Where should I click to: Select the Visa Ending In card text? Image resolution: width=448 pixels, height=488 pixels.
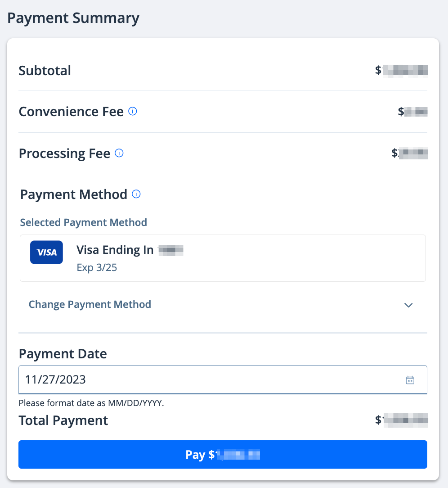click(115, 250)
